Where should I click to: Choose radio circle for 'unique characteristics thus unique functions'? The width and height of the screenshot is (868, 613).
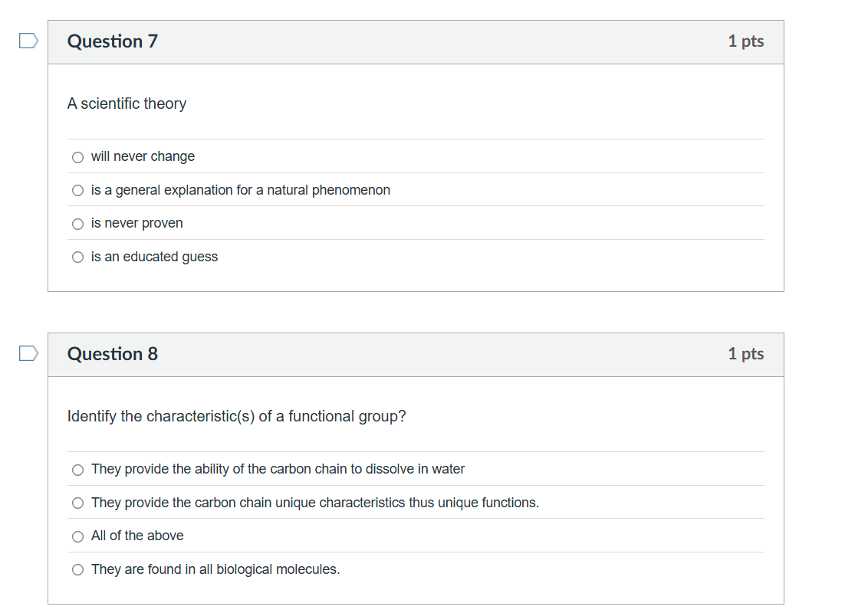[77, 503]
